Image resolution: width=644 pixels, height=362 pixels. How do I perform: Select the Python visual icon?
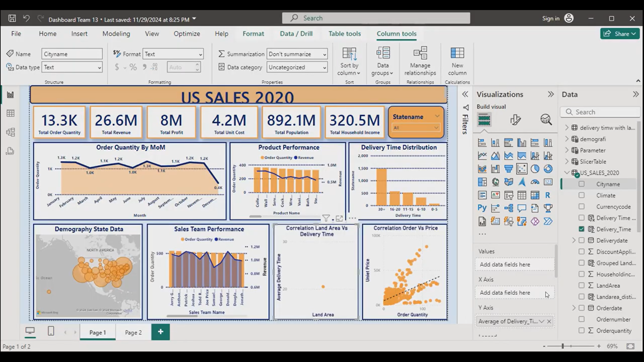click(x=482, y=208)
